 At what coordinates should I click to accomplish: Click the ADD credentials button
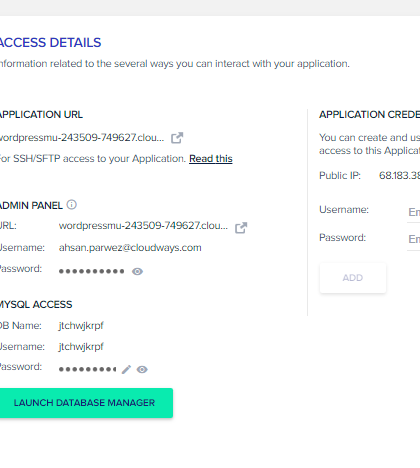point(353,278)
